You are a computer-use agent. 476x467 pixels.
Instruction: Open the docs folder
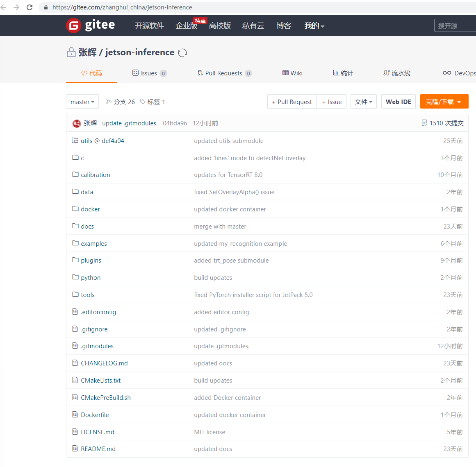[87, 226]
